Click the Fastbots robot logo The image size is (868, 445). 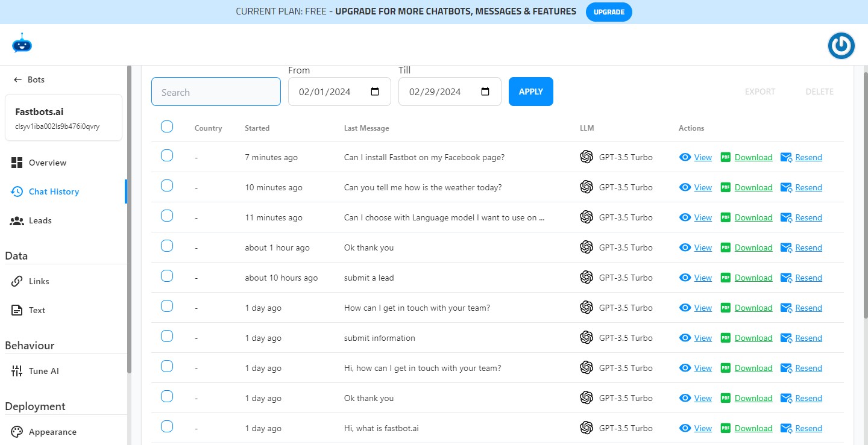tap(22, 43)
